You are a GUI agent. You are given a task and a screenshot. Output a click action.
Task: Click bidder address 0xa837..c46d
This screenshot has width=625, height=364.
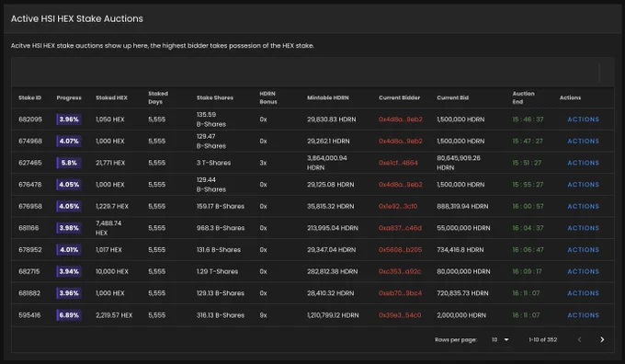(x=400, y=228)
